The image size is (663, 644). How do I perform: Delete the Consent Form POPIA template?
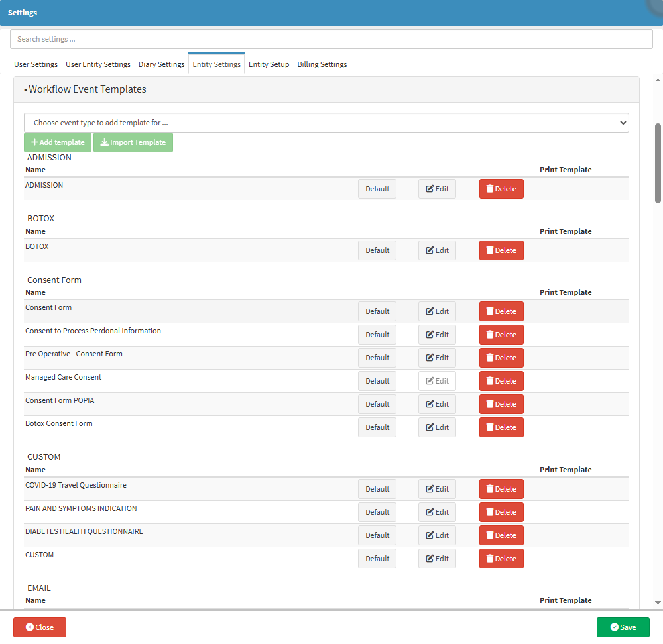pyautogui.click(x=501, y=404)
